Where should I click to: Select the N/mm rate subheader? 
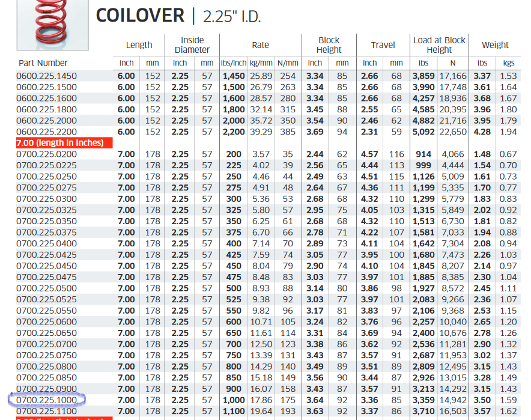point(288,63)
